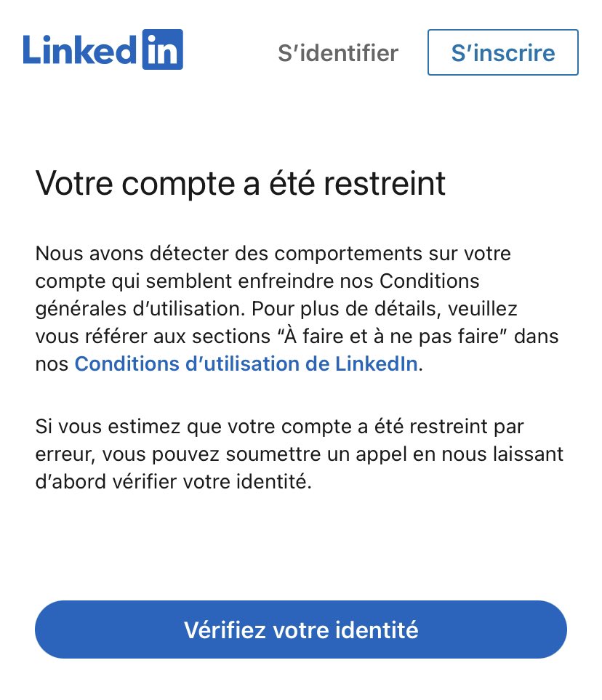This screenshot has height=700, width=602.
Task: Click the word "erreur" in second paragraph
Action: (62, 454)
